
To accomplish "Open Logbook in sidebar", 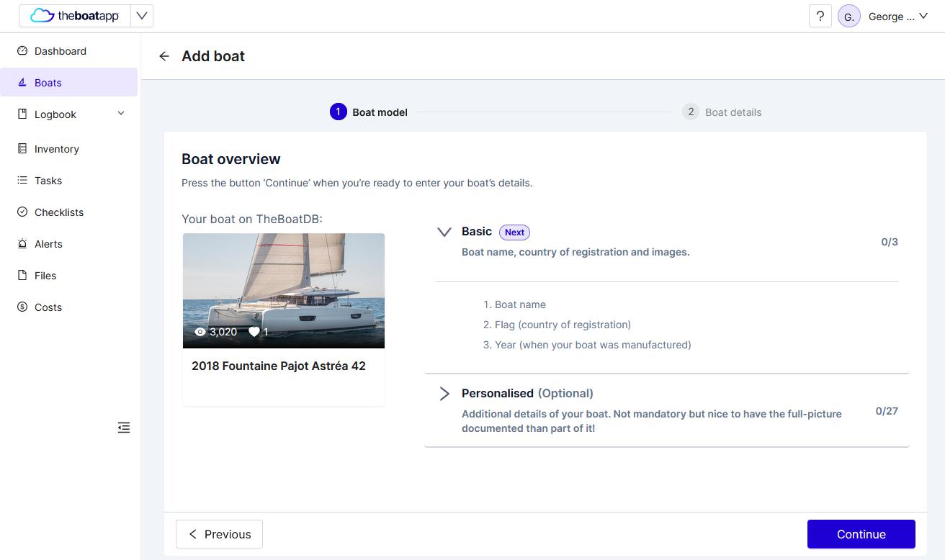I will coord(69,114).
